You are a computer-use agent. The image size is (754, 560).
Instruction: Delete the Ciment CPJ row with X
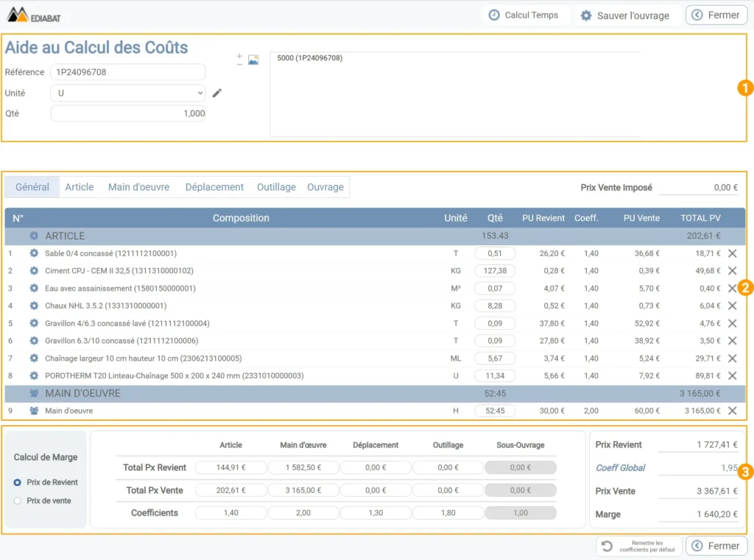732,271
